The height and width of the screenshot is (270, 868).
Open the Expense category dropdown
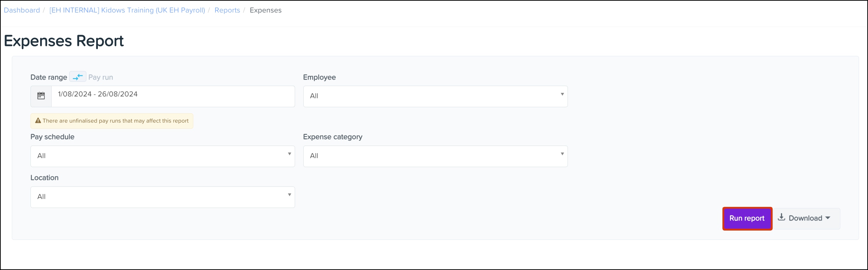click(435, 156)
